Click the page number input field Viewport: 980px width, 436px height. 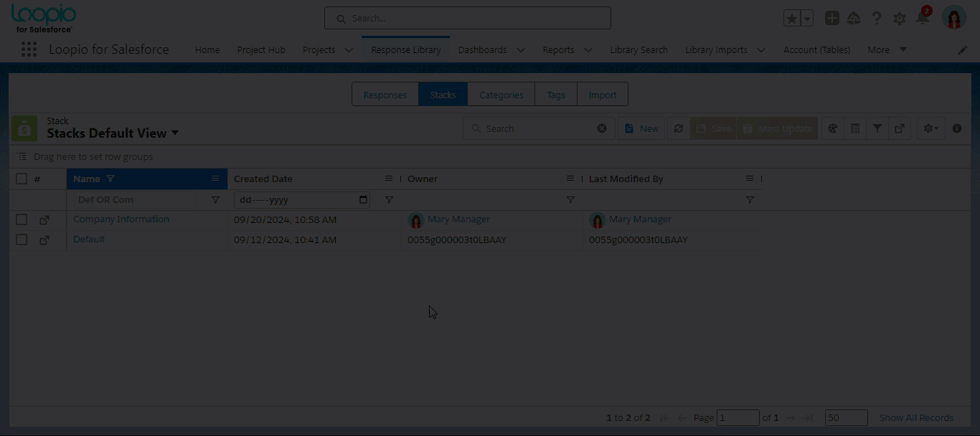click(738, 417)
